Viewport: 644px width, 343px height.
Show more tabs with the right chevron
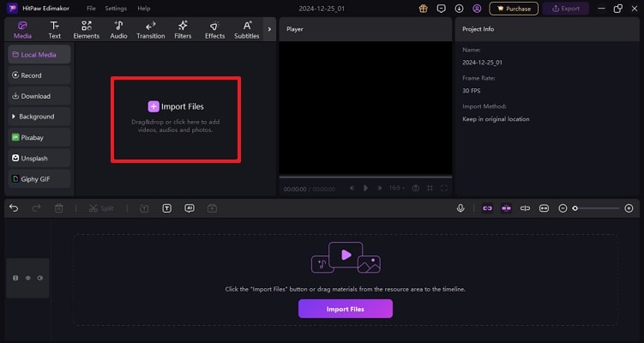(269, 29)
